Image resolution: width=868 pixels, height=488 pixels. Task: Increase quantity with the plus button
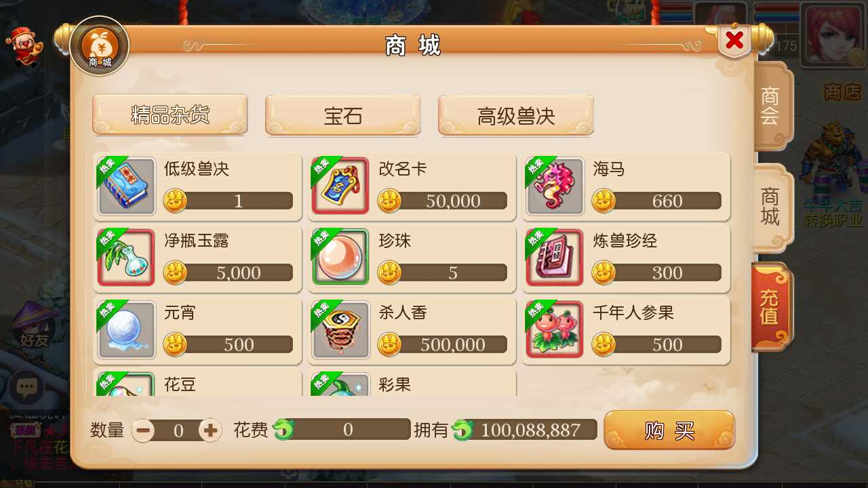(210, 430)
